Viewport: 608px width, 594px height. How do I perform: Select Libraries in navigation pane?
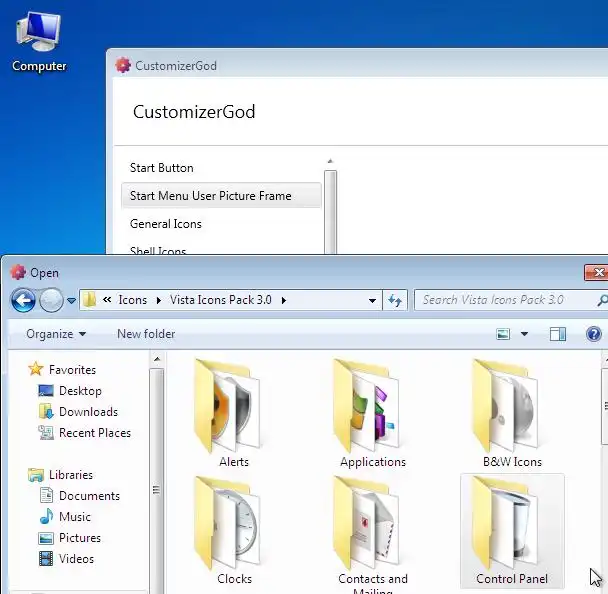click(71, 475)
